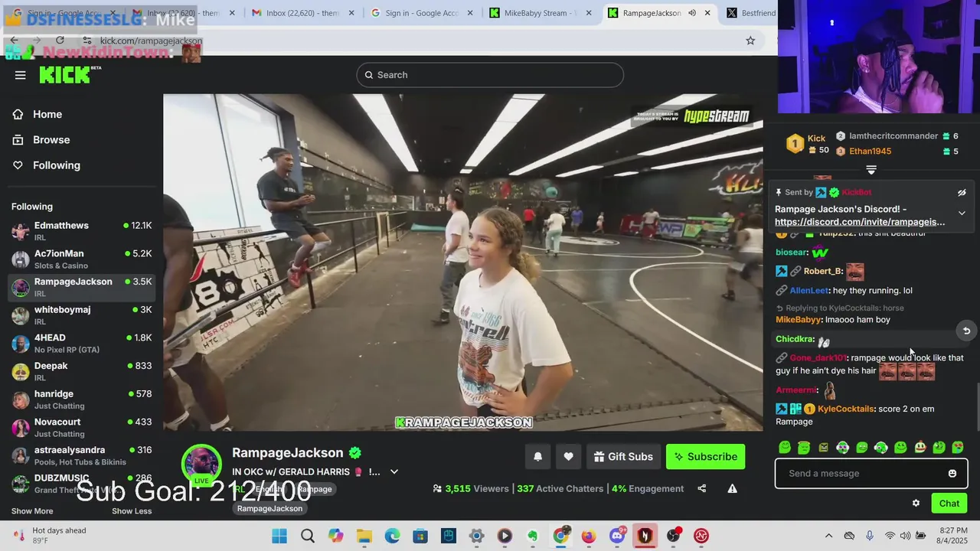This screenshot has height=551, width=980.
Task: Click the search field
Action: [x=490, y=75]
